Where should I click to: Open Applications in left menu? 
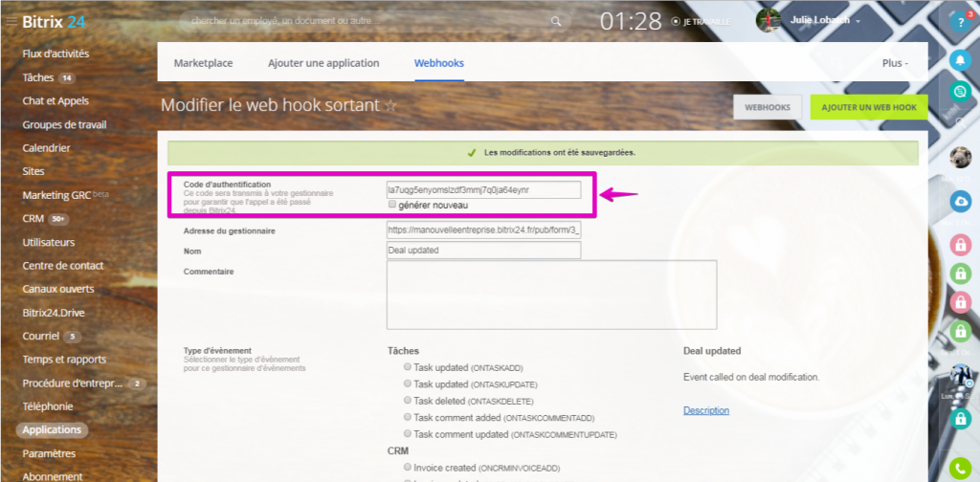(x=52, y=429)
